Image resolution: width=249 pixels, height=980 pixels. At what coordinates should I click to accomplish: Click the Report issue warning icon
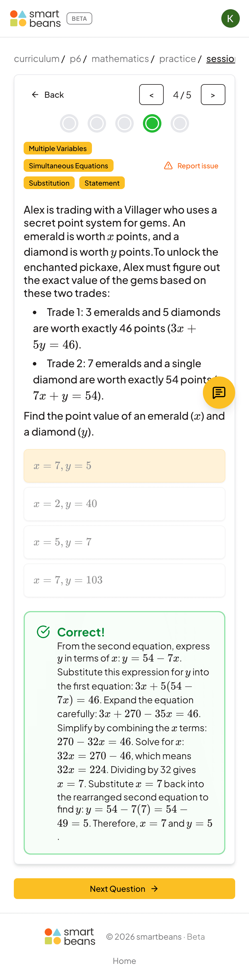(x=168, y=165)
